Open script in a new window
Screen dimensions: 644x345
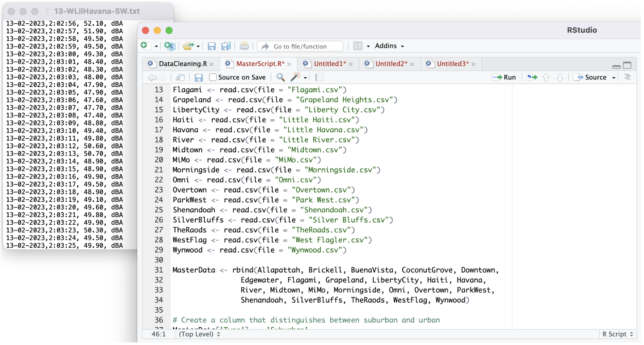click(x=180, y=77)
